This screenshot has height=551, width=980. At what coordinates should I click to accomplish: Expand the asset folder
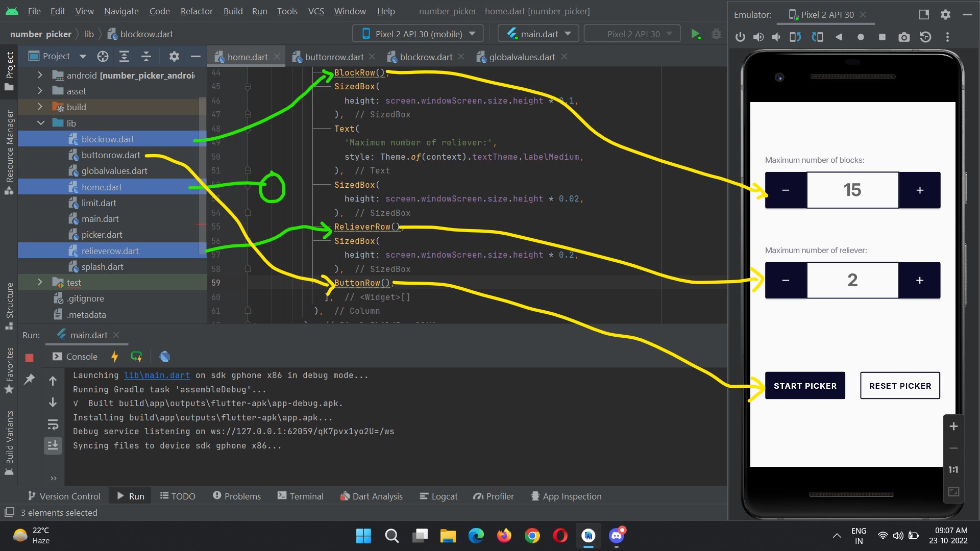(x=40, y=91)
